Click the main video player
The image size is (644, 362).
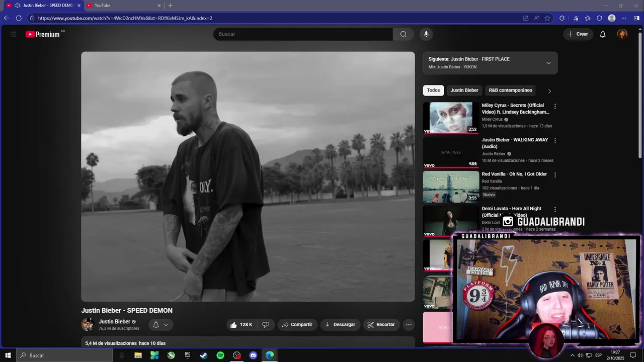(248, 176)
